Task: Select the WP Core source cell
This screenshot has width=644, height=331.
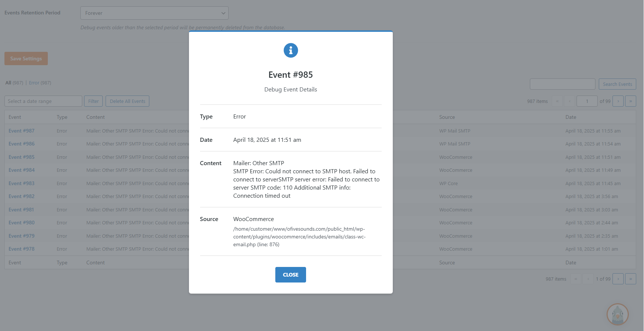Action: click(448, 183)
